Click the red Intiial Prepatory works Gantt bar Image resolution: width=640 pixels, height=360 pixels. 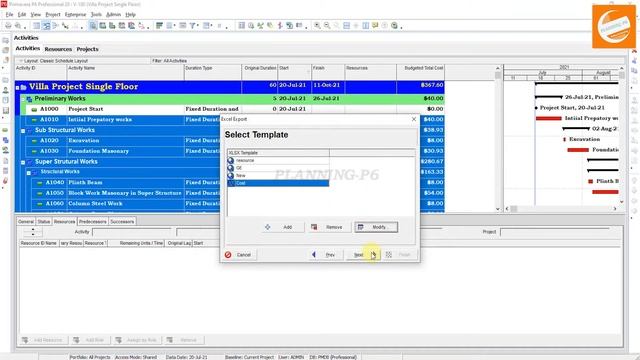tap(549, 118)
